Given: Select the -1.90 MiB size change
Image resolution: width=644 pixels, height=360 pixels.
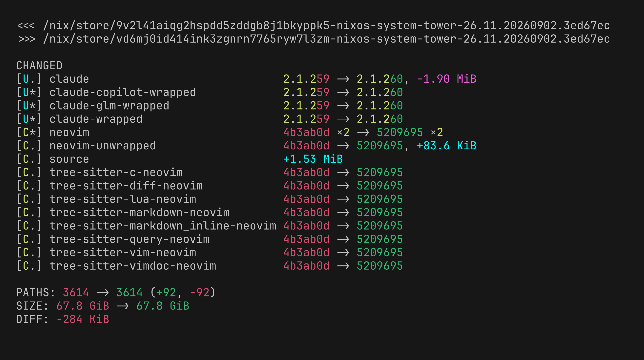Looking at the screenshot, I should pos(446,79).
